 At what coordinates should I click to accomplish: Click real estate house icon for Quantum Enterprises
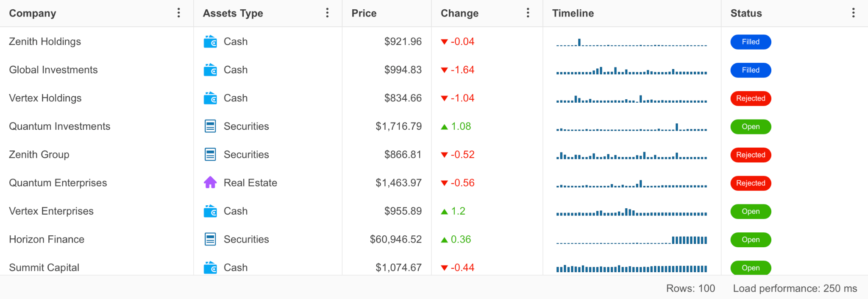(x=210, y=183)
